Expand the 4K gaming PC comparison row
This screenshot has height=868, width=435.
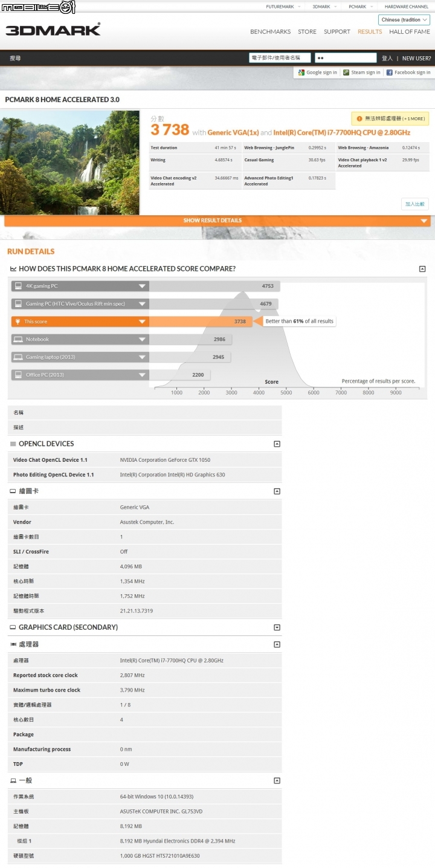pyautogui.click(x=142, y=286)
